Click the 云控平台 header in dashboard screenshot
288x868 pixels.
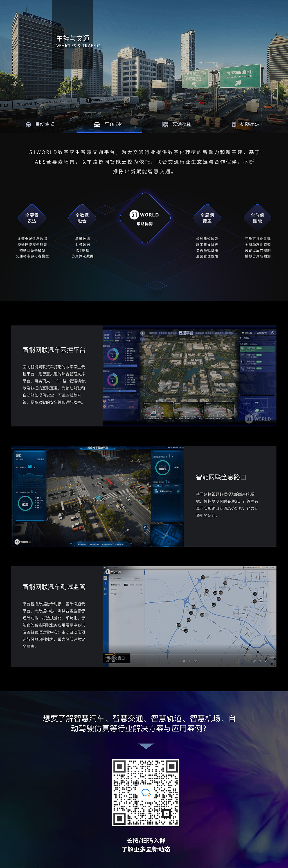tap(186, 333)
